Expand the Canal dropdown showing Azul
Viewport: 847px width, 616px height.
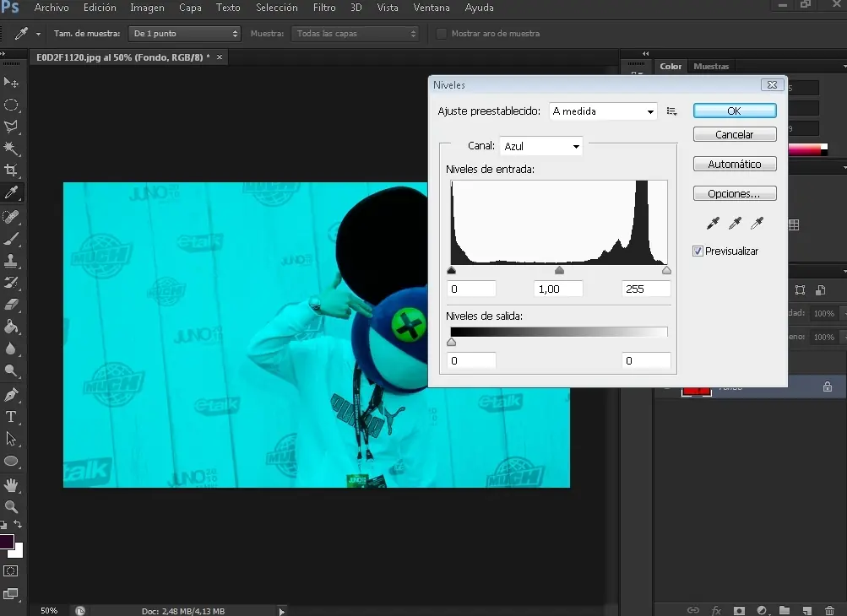pos(541,146)
